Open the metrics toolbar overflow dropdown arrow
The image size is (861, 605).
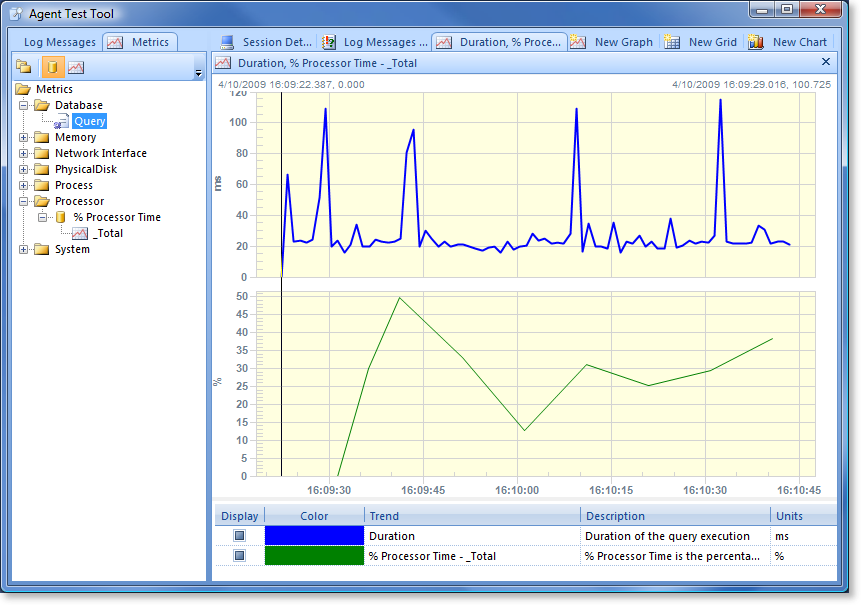[x=198, y=73]
